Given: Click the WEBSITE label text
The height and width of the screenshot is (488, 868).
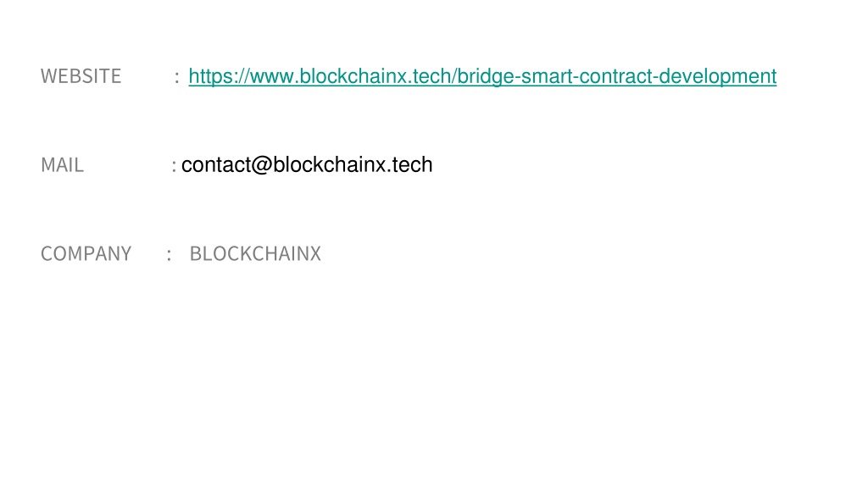Looking at the screenshot, I should [81, 76].
